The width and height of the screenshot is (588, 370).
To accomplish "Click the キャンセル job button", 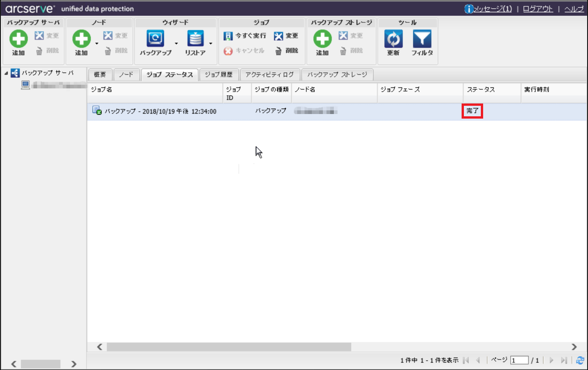I will tap(244, 51).
